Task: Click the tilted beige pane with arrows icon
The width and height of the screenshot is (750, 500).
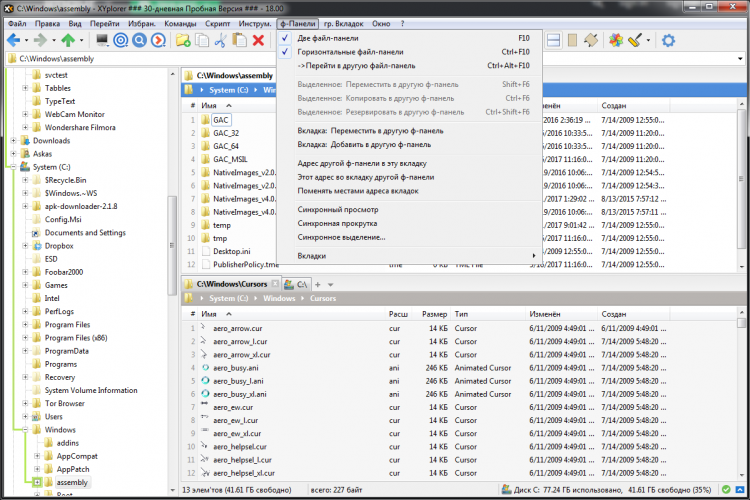Action: (x=591, y=41)
